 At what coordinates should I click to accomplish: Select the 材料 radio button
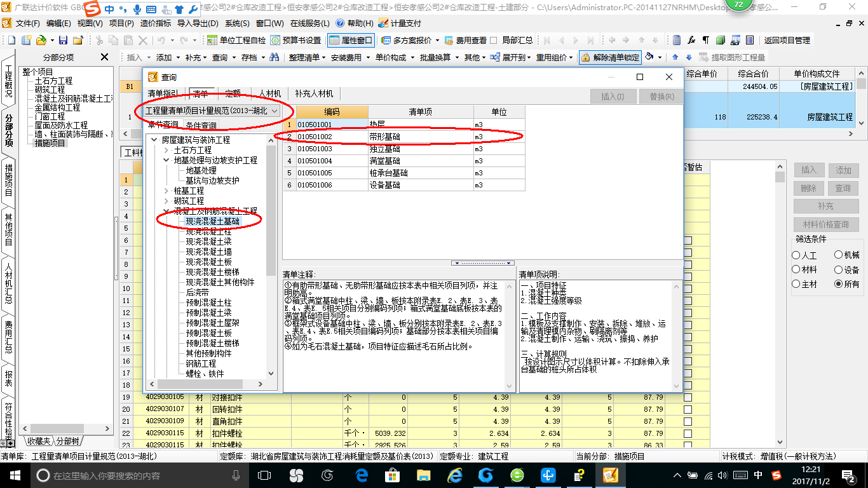click(796, 269)
